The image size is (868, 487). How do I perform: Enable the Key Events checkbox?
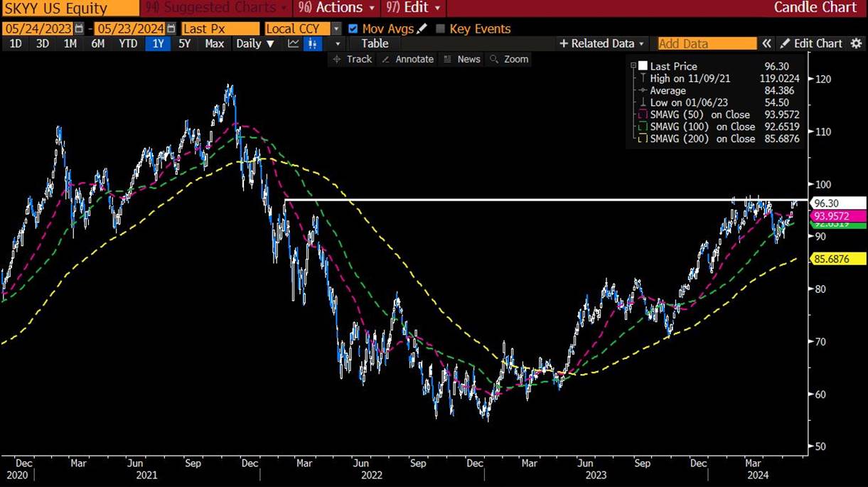(440, 28)
